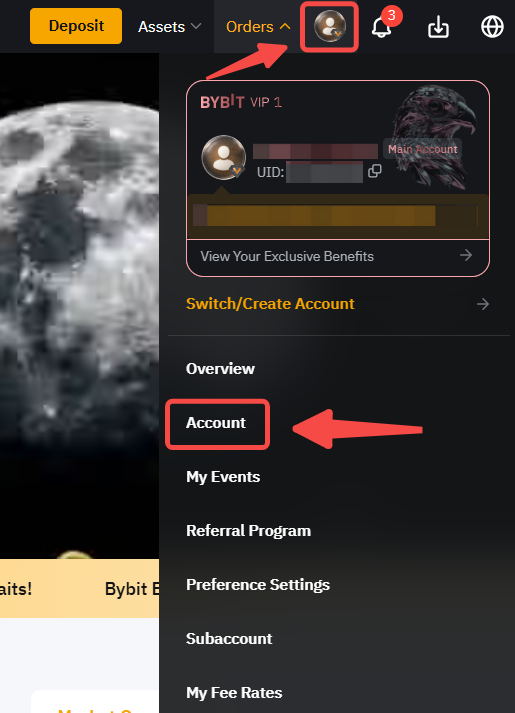The height and width of the screenshot is (713, 515).
Task: Click View Your Exclusive Benefits link
Action: [x=287, y=256]
